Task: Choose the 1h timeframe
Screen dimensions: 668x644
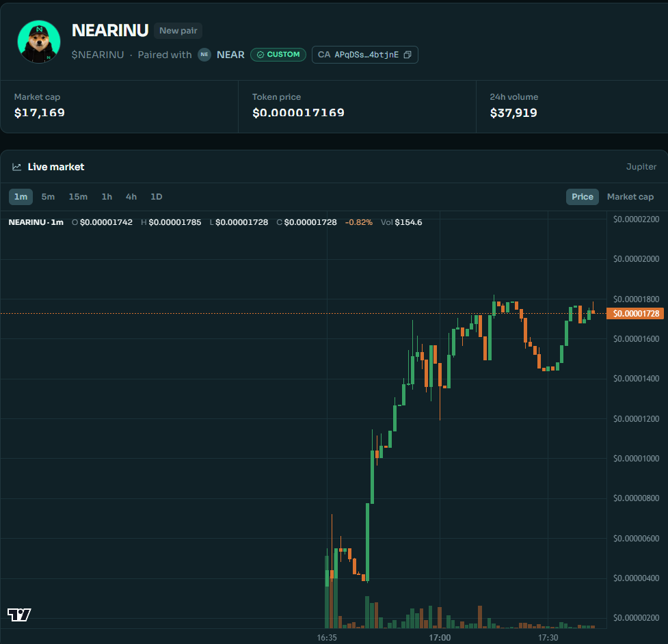Action: pyautogui.click(x=107, y=197)
